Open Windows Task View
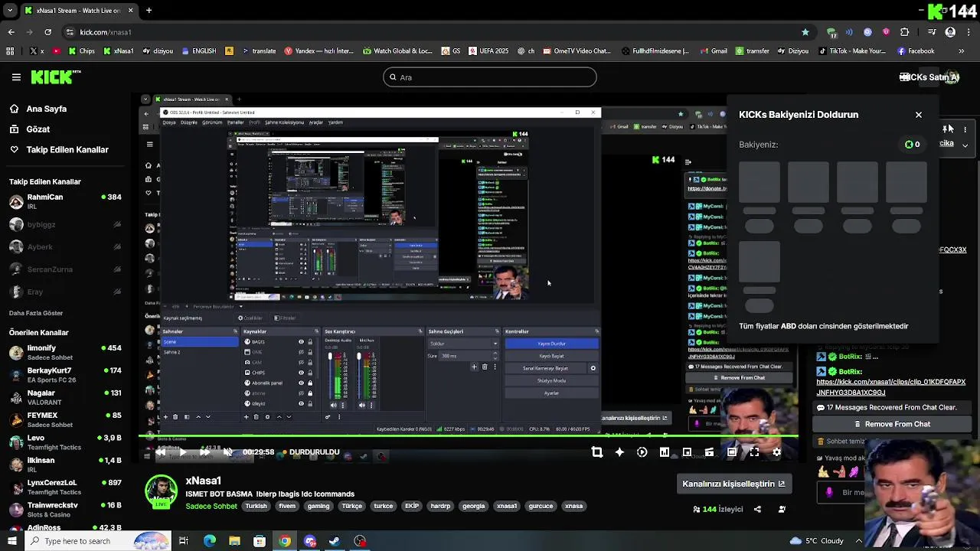This screenshot has width=980, height=551. [184, 541]
